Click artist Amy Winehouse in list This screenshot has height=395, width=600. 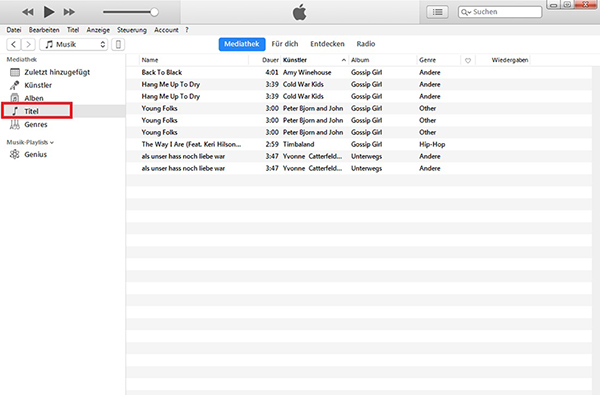(307, 72)
